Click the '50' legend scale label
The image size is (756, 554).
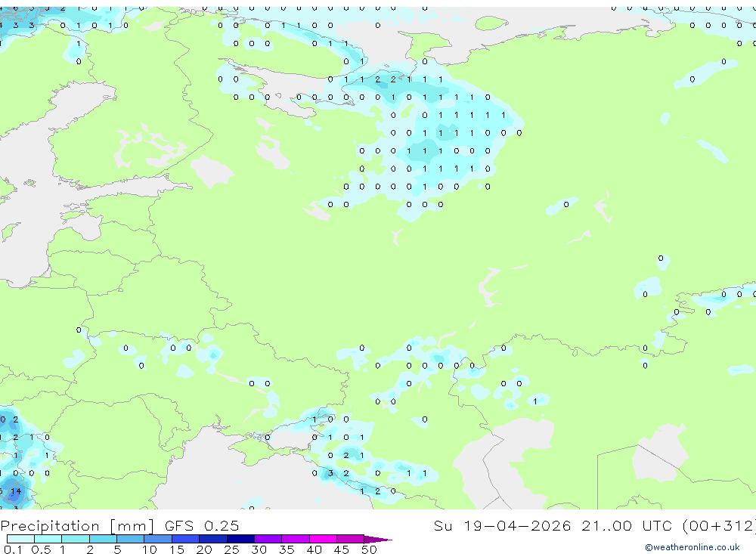[x=370, y=549]
